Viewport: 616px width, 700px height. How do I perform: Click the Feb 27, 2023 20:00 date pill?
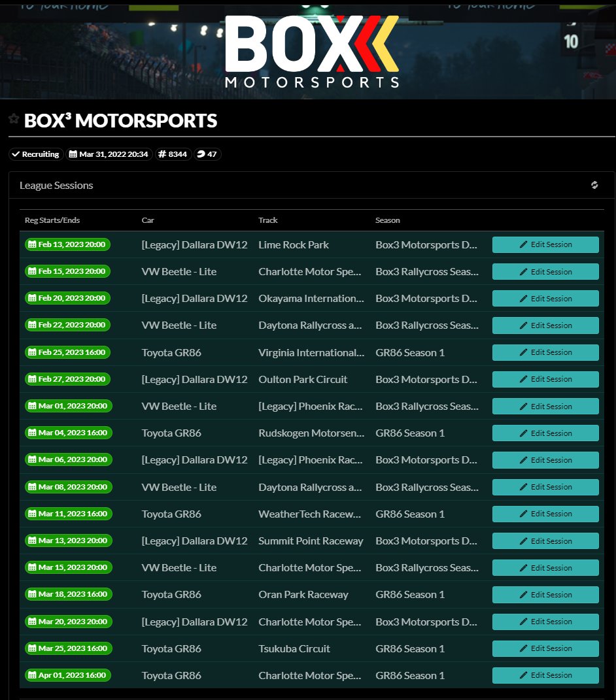coord(67,379)
